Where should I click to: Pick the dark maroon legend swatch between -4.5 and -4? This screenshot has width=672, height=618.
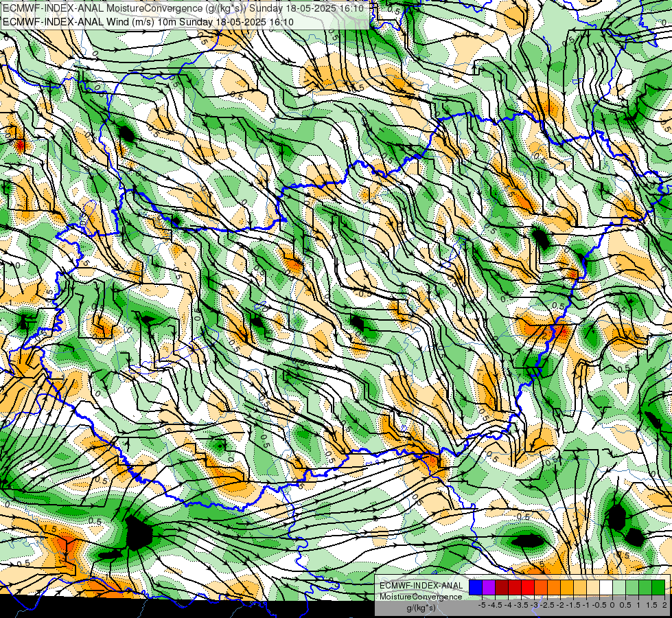pos(502,588)
